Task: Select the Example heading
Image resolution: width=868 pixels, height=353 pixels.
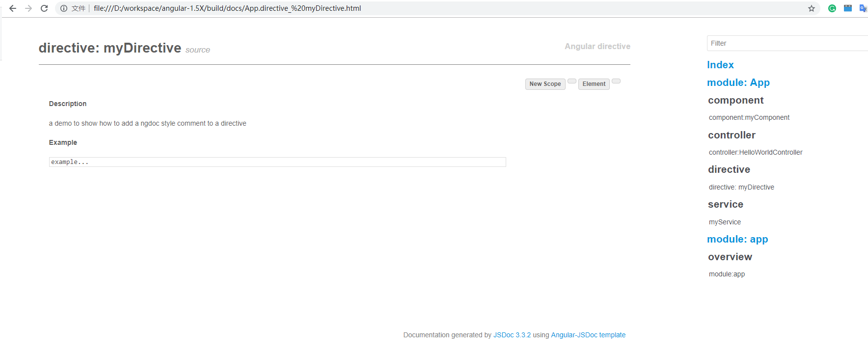Action: [x=63, y=142]
